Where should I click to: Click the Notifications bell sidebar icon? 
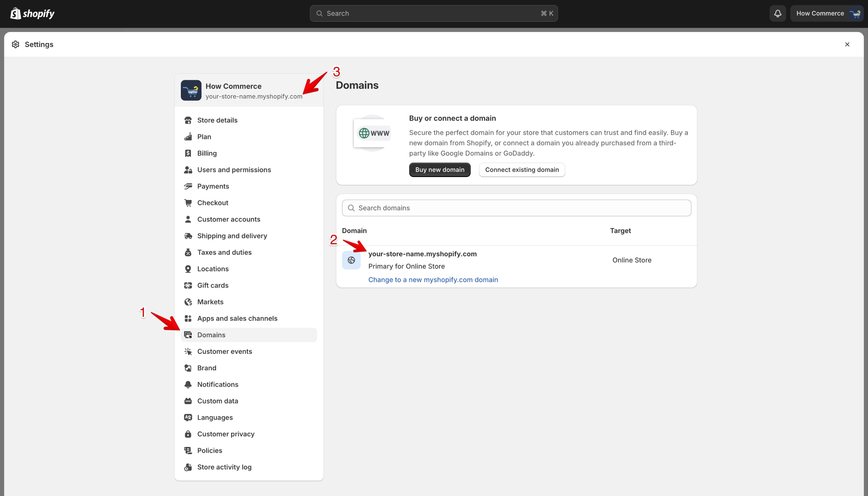(188, 385)
